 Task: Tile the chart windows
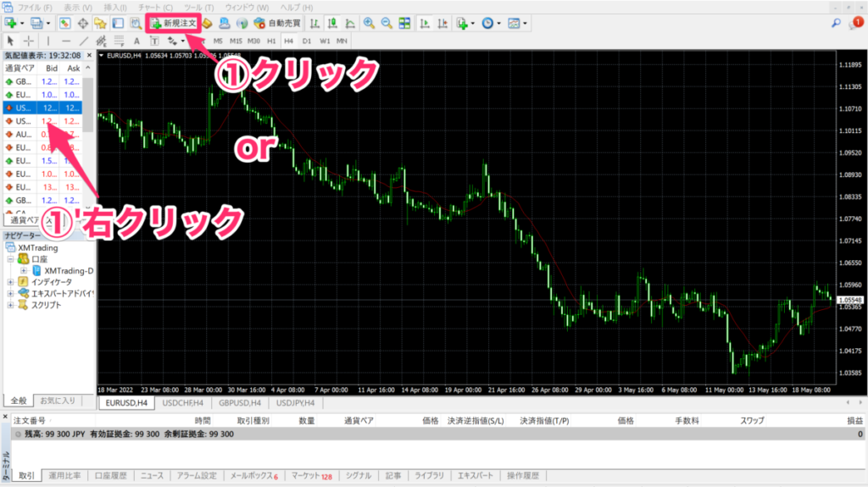404,23
